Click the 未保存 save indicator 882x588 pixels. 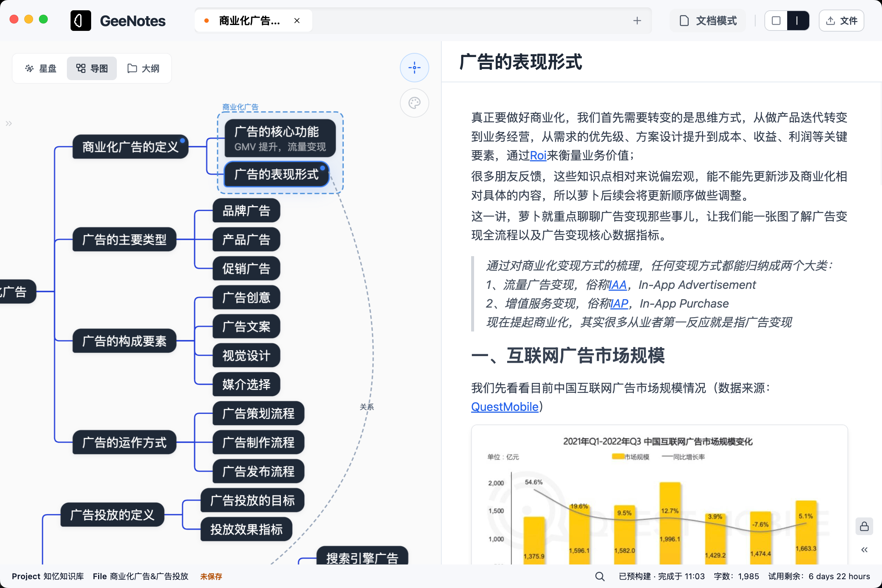pos(211,576)
